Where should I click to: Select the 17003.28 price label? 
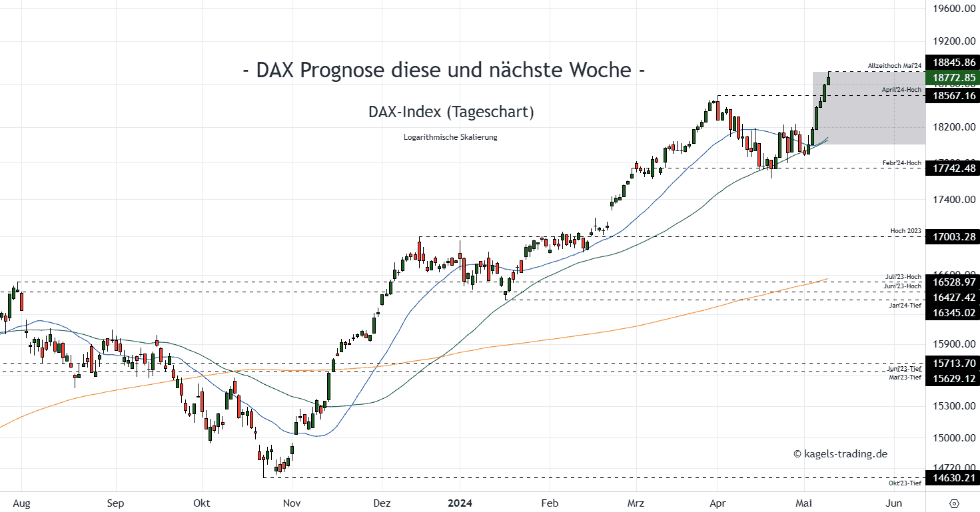[953, 236]
